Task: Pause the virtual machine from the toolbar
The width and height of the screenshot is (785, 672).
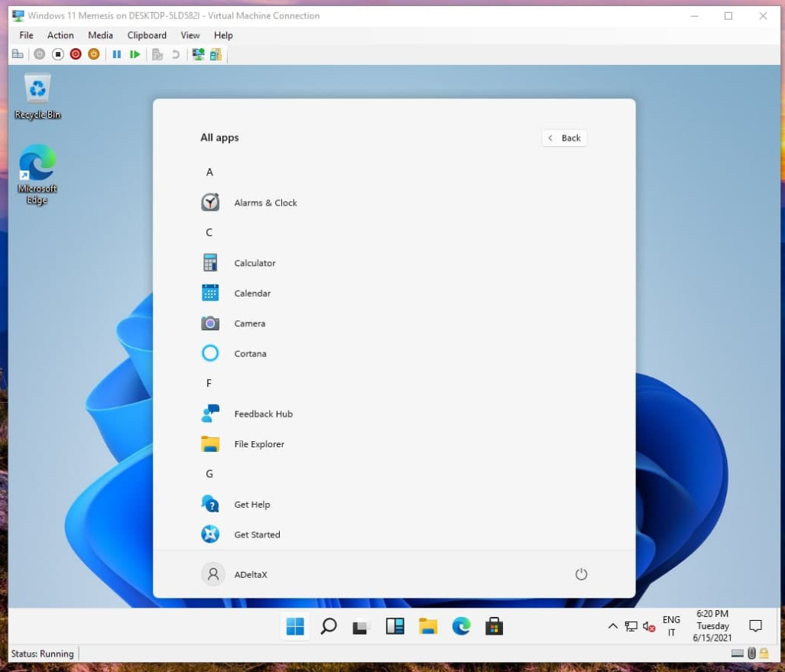Action: 117,54
